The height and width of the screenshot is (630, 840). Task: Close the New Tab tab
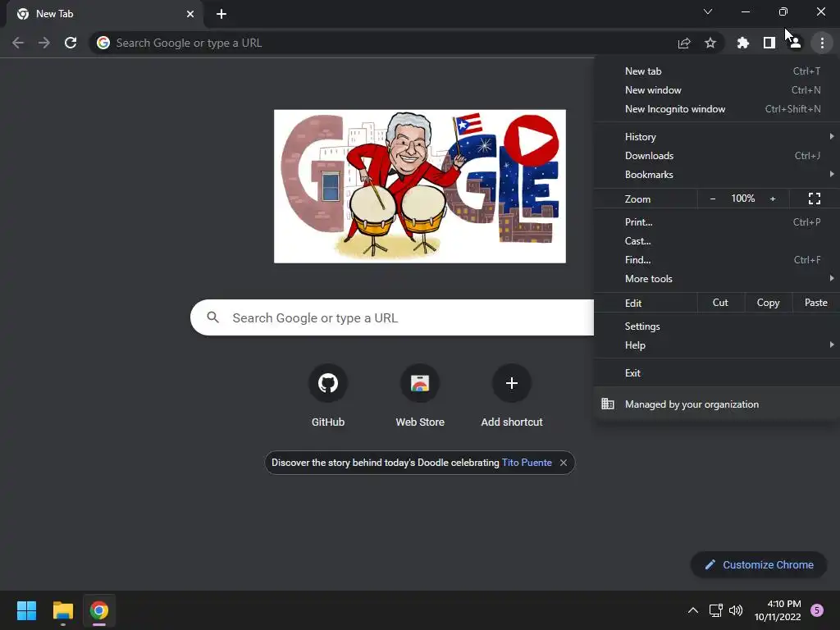coord(190,14)
